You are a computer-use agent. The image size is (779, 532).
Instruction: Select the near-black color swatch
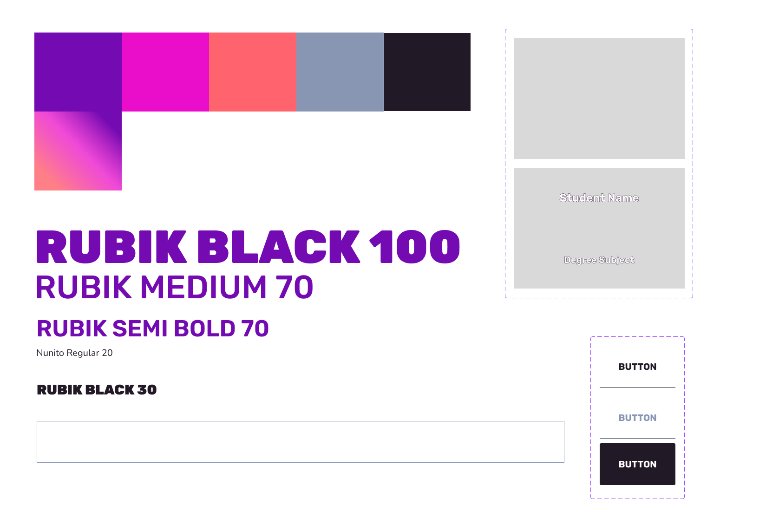tap(427, 72)
